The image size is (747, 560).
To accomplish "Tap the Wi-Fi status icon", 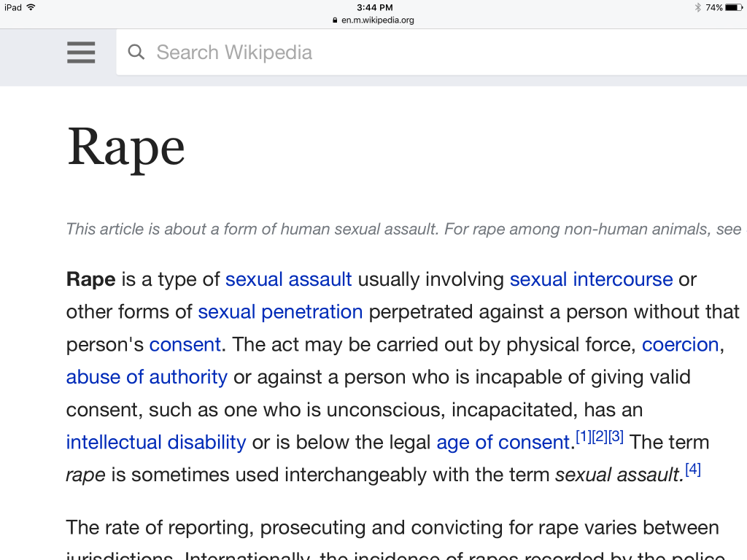I will 31,7.
